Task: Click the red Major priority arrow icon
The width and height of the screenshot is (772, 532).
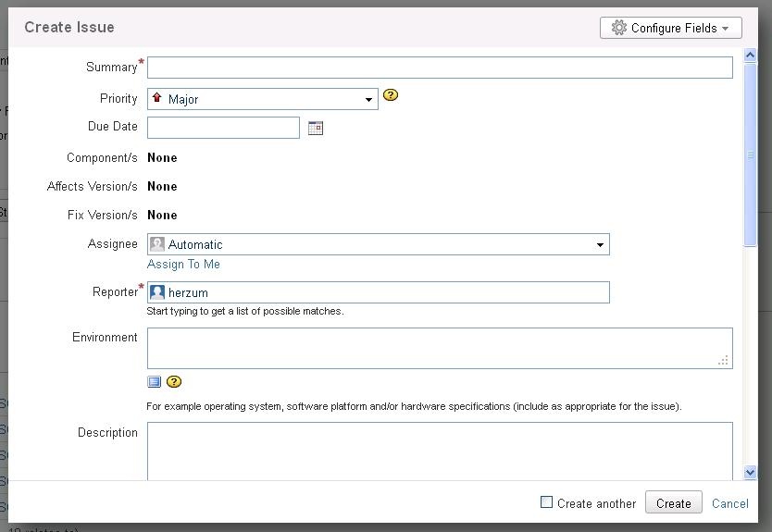Action: pos(157,98)
